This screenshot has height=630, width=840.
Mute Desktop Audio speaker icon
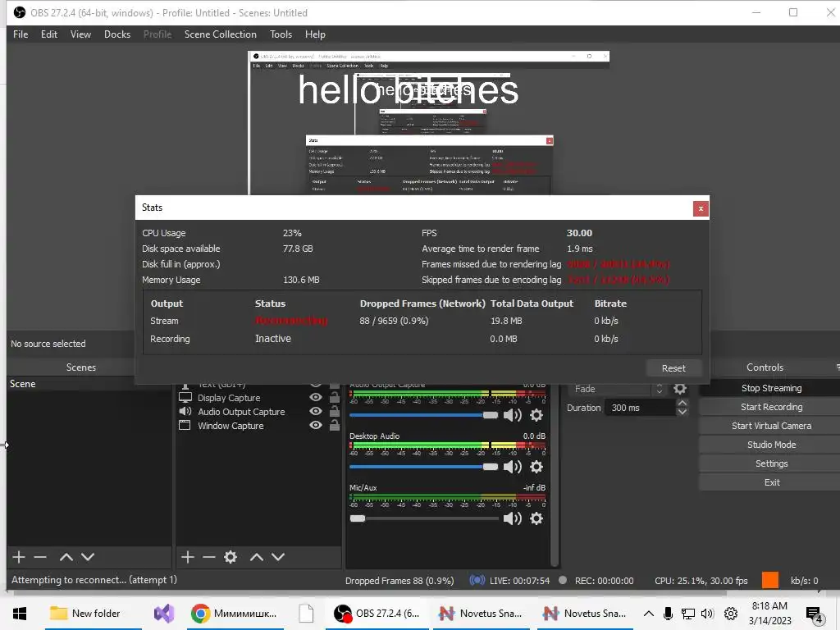pyautogui.click(x=513, y=467)
